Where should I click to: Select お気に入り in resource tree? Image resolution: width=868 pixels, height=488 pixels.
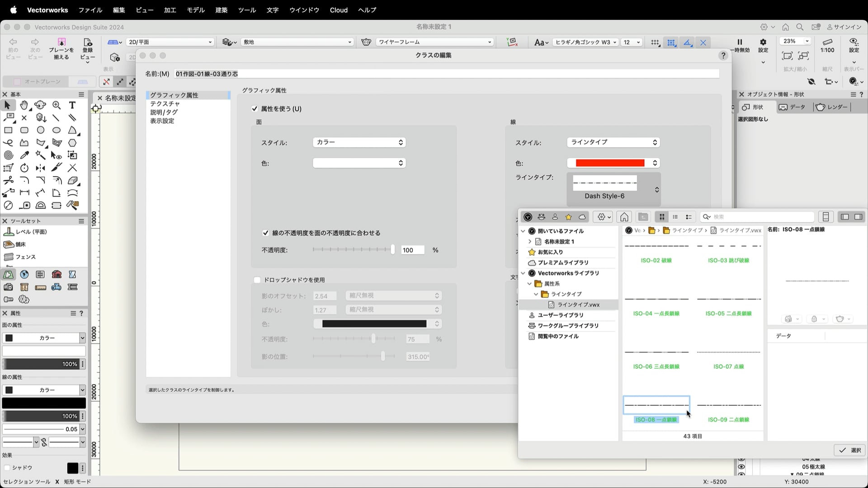550,252
